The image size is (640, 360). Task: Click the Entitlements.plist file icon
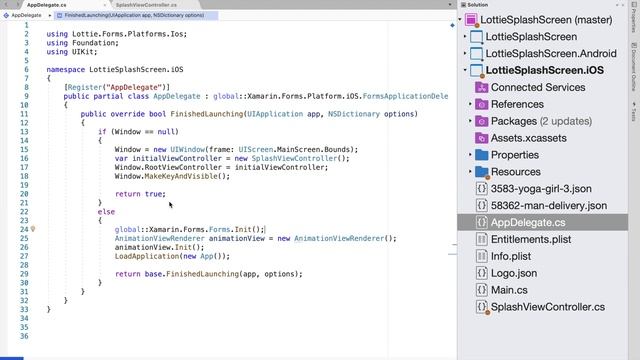click(482, 239)
